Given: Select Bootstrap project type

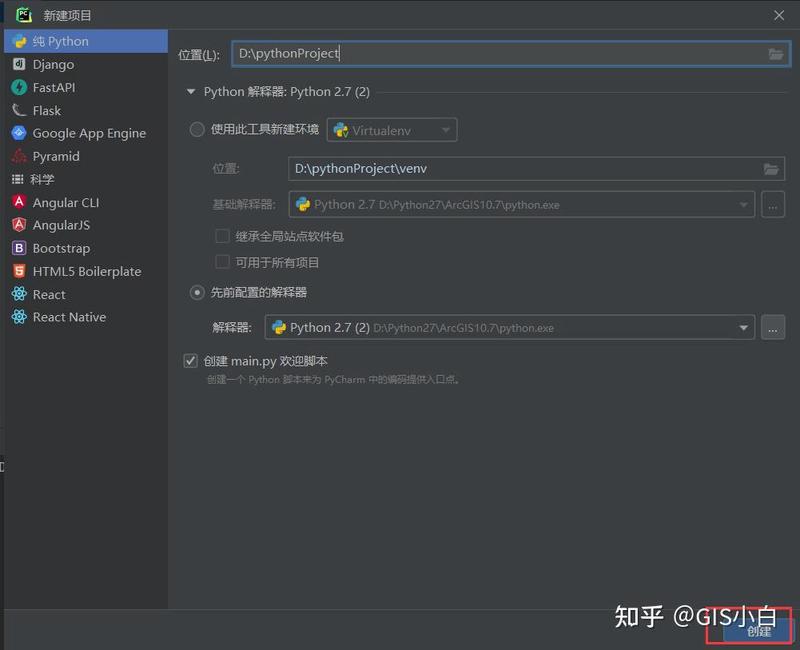Looking at the screenshot, I should point(86,248).
